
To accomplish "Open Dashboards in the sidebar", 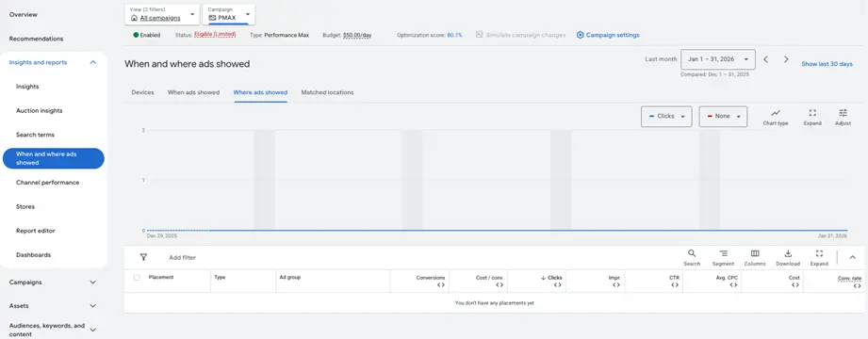I will [33, 255].
